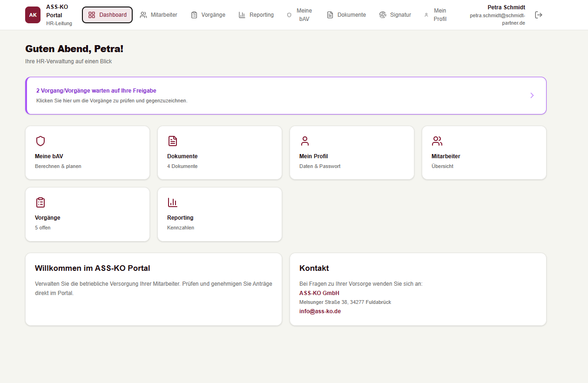Open the Dashboard tab
This screenshot has height=383, width=588.
click(108, 15)
